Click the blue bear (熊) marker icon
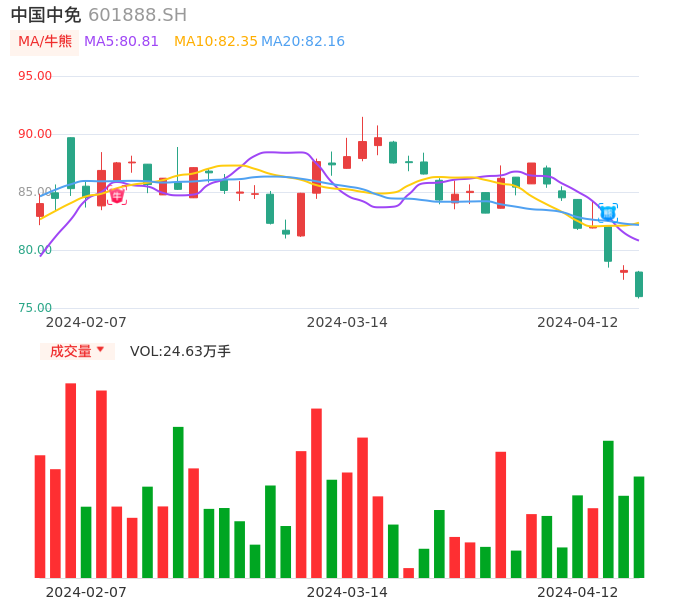Viewport: 686px width, 606px height. pos(608,212)
